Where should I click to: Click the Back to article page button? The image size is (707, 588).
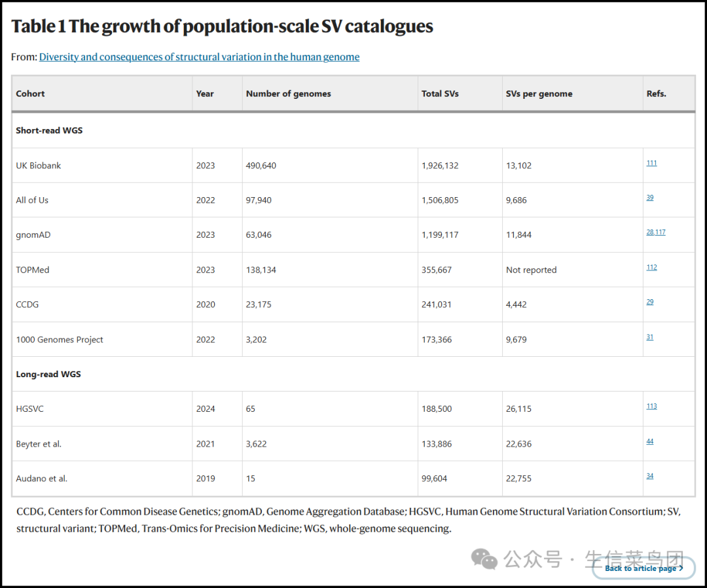tap(644, 568)
